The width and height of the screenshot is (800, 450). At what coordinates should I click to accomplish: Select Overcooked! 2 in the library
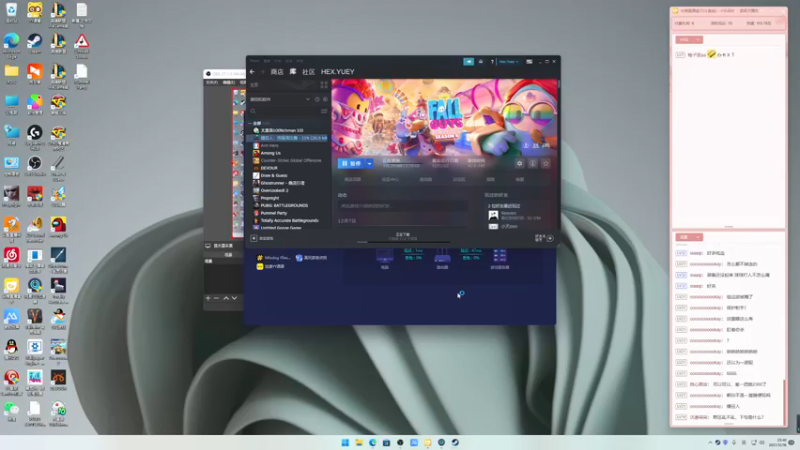[274, 190]
